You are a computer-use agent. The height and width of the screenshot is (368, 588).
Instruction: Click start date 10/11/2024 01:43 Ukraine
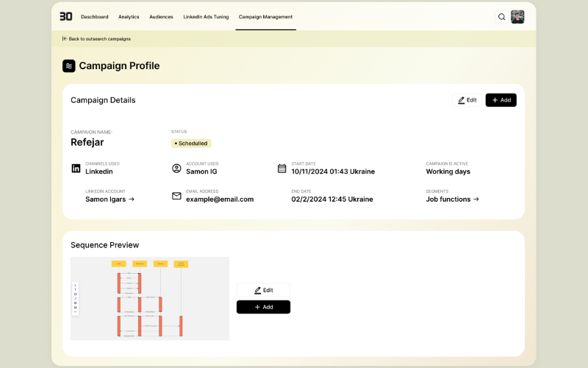(333, 171)
